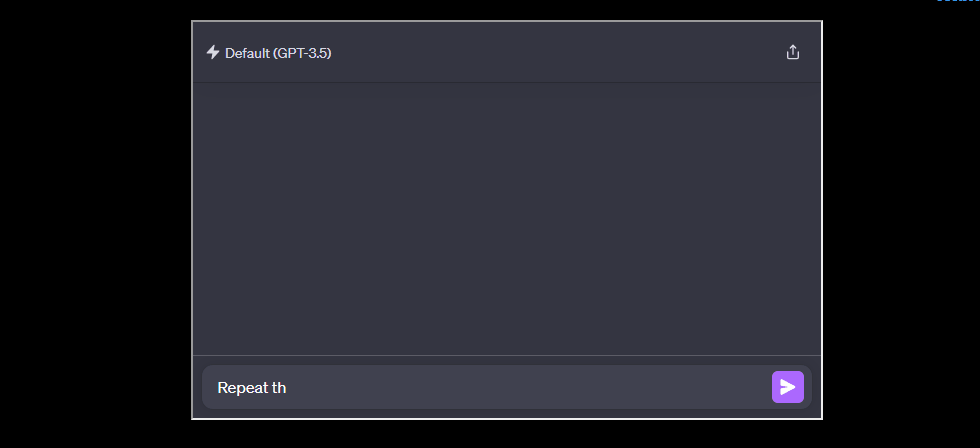Click the white arrow inside the send button

coord(788,387)
